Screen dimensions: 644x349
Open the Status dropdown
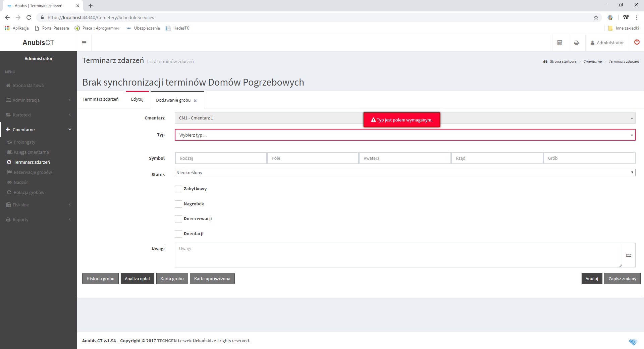405,172
